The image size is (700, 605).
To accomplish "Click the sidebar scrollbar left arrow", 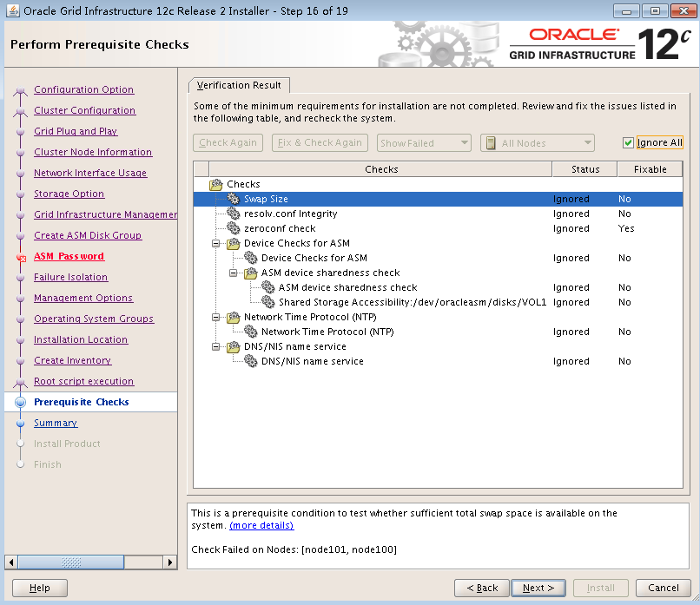I will coord(11,562).
